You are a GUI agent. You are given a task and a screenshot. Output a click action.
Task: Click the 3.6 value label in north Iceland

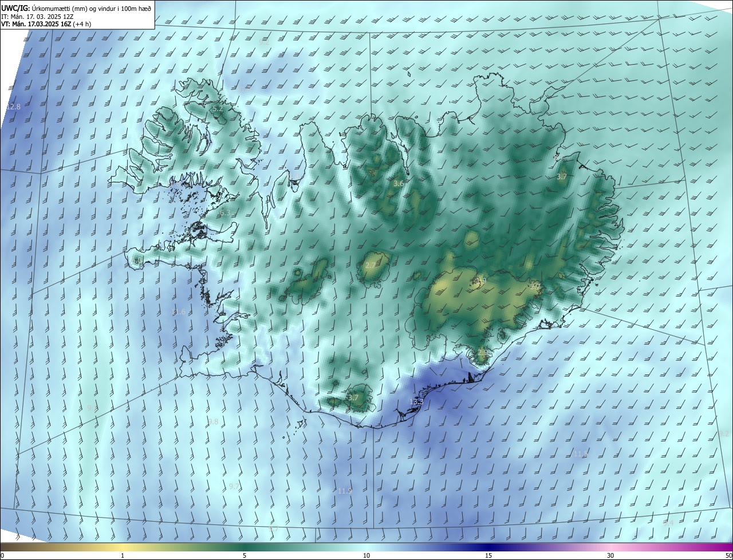point(399,183)
